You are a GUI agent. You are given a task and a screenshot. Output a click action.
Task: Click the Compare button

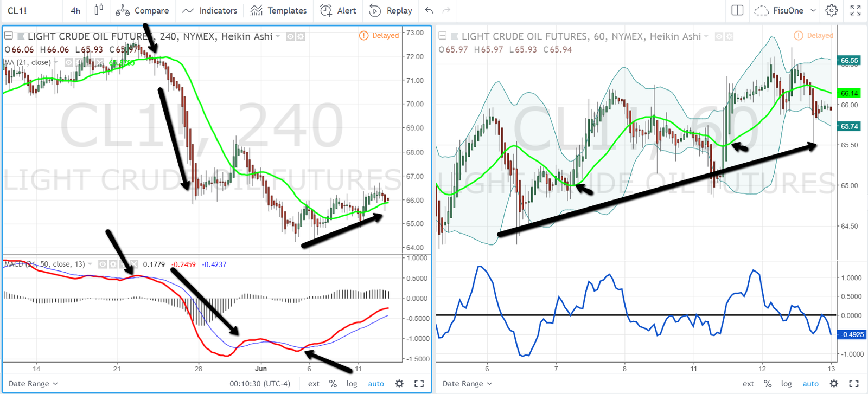[142, 10]
